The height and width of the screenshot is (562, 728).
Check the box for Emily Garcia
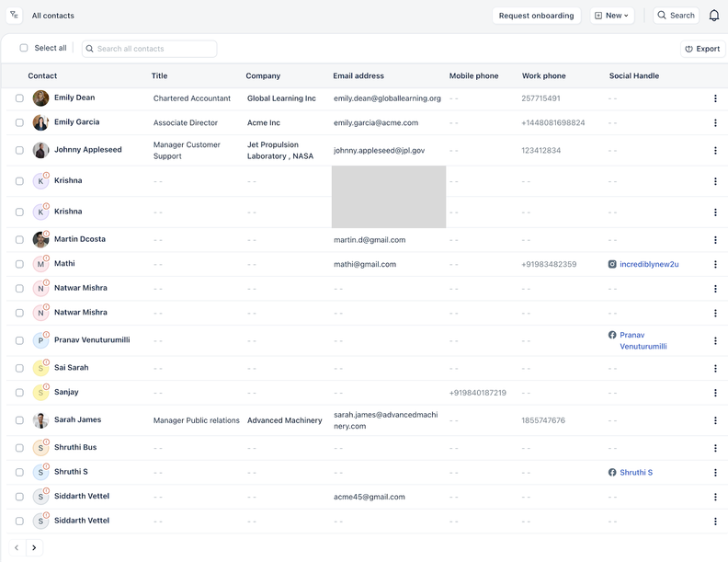(19, 122)
